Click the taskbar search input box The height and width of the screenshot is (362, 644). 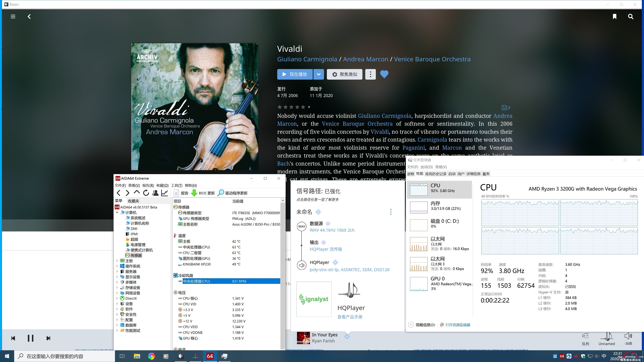pyautogui.click(x=65, y=356)
